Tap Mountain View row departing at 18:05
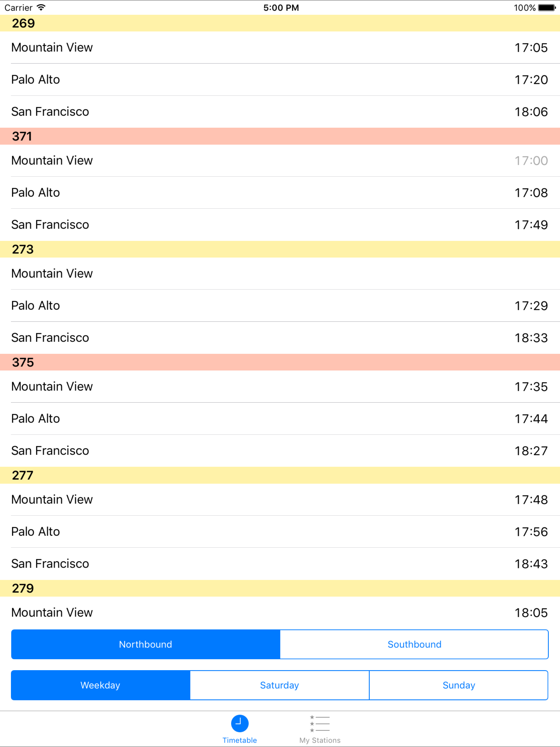The height and width of the screenshot is (747, 560). click(x=280, y=612)
